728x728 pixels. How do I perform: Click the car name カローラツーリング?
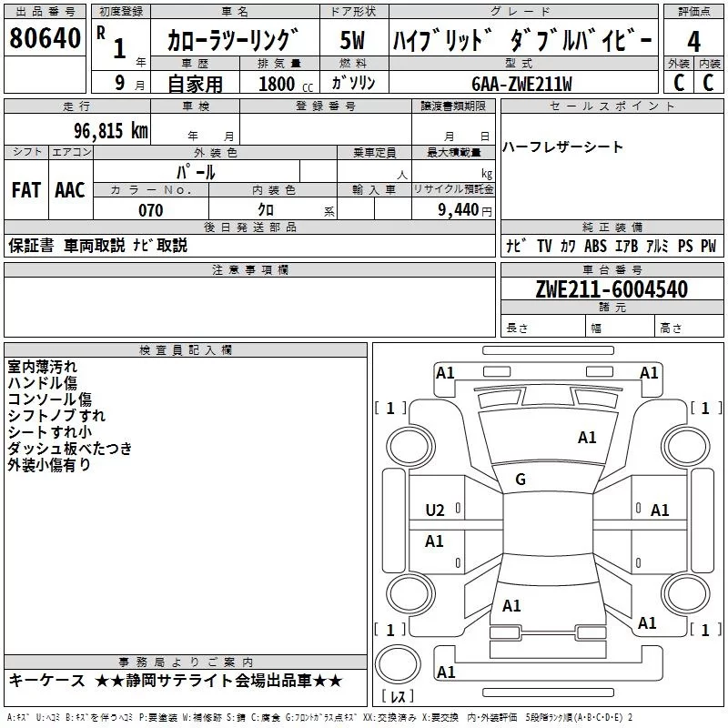233,40
